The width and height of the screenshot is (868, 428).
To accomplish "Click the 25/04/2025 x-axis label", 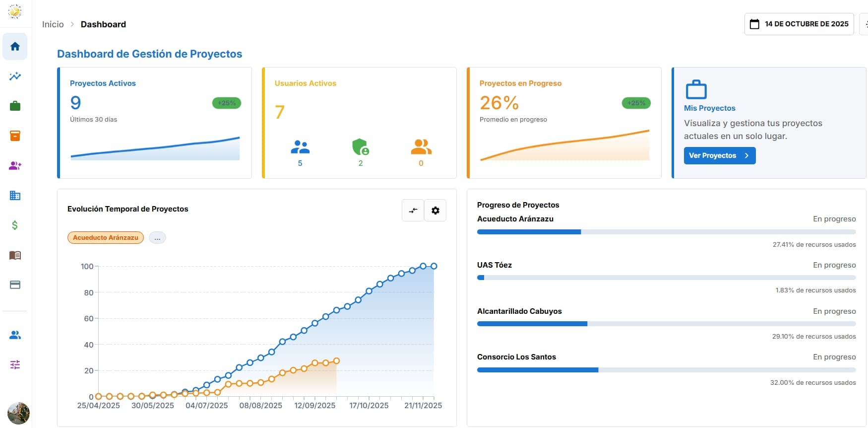I will click(x=99, y=406).
